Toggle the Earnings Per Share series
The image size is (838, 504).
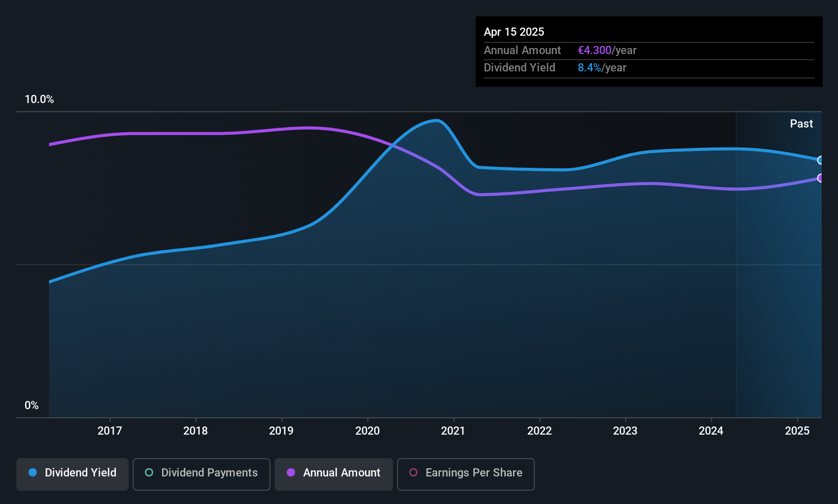coord(466,474)
